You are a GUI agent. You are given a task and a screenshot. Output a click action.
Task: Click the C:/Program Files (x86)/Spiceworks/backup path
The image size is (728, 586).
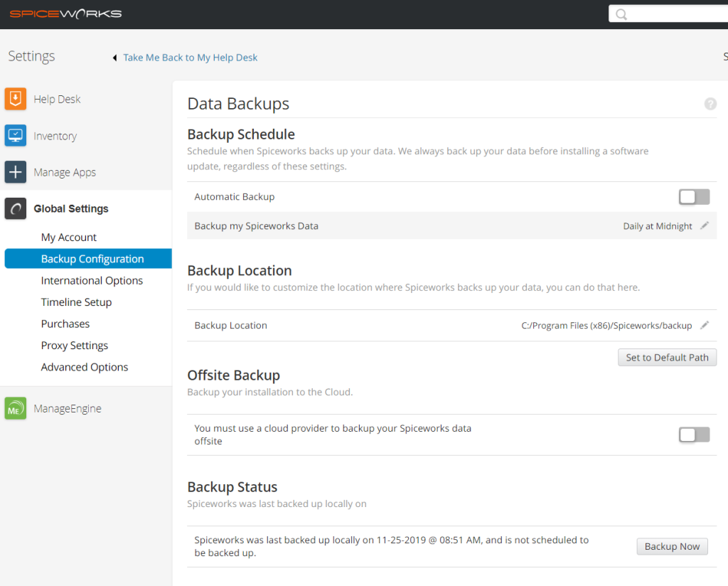pos(606,326)
